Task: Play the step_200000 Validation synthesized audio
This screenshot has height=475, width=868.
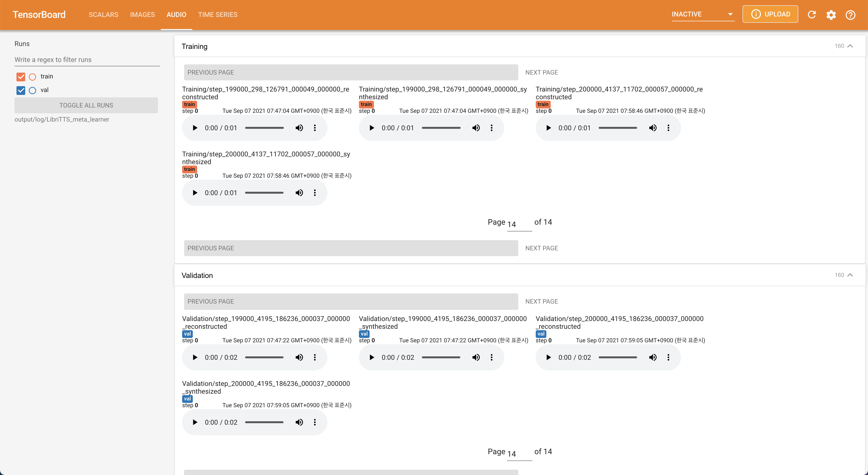Action: click(x=195, y=422)
